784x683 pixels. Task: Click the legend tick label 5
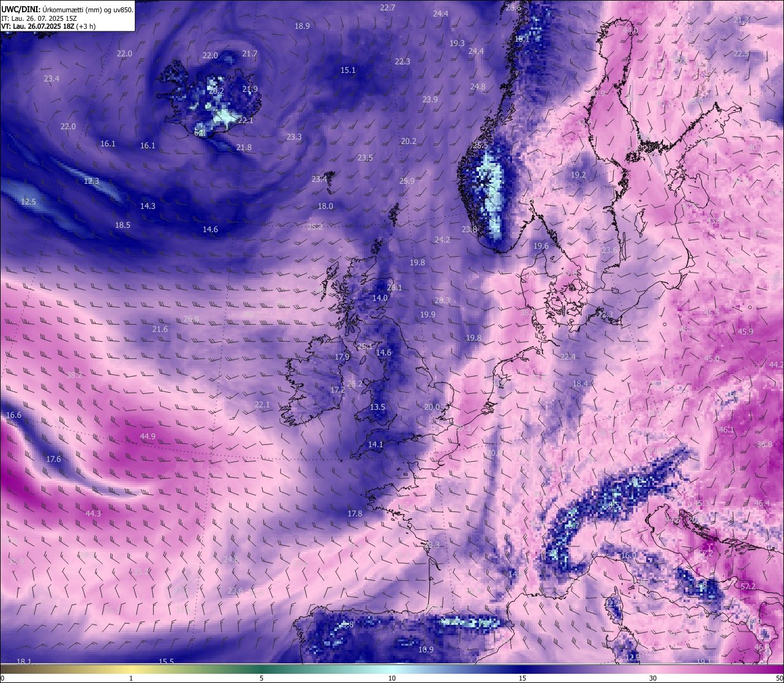pos(262,678)
